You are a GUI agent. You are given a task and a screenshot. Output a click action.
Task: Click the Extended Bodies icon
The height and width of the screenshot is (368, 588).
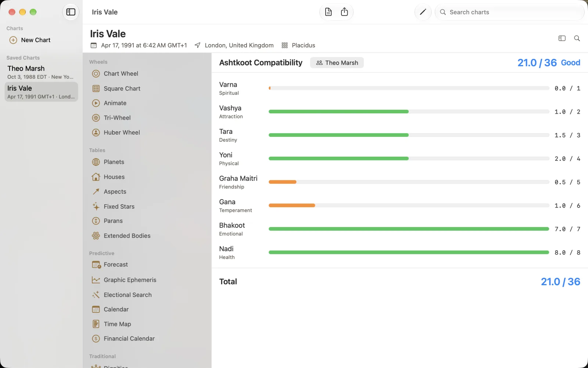click(x=96, y=236)
